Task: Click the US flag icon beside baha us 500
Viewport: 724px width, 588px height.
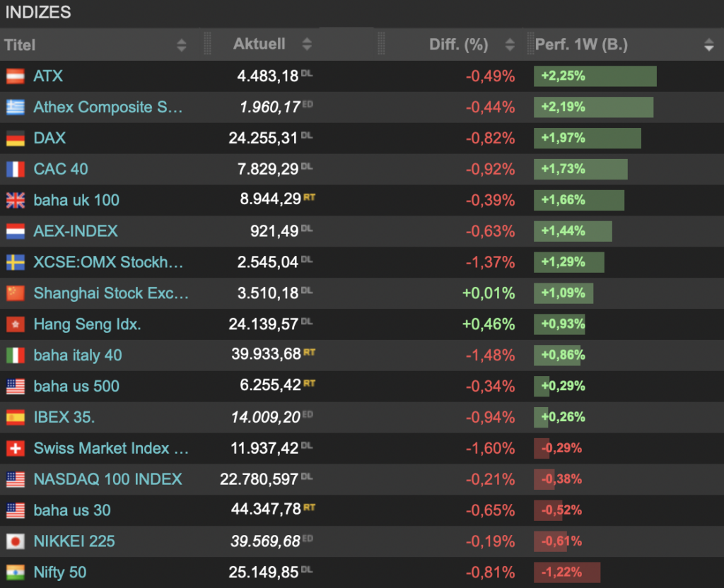Action: coord(16,387)
